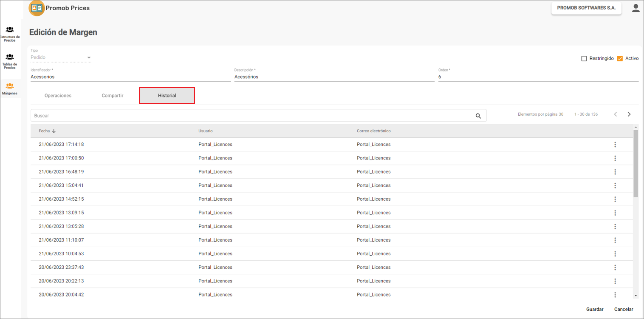Open options menu for 21/06/2023 17:00:50 row
The height and width of the screenshot is (319, 644).
point(615,158)
